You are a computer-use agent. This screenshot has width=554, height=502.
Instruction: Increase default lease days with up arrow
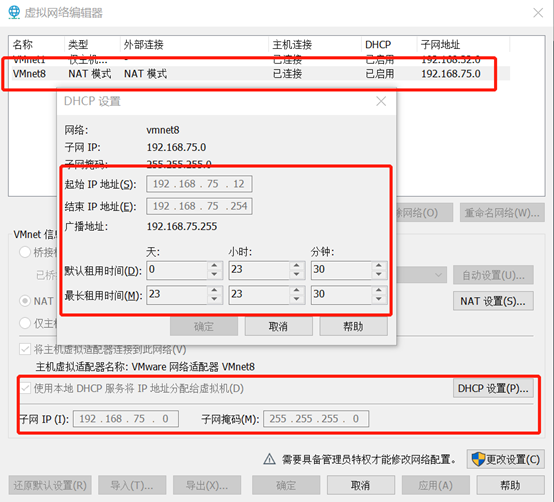tap(214, 266)
